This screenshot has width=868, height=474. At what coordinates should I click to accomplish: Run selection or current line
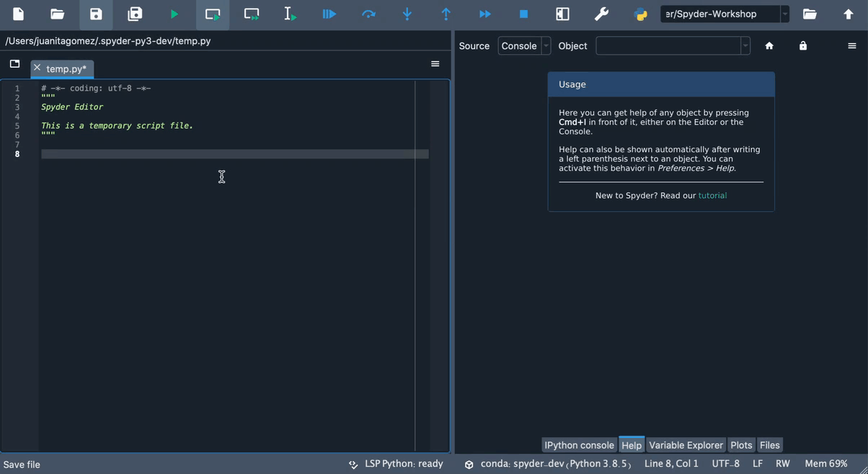(291, 13)
